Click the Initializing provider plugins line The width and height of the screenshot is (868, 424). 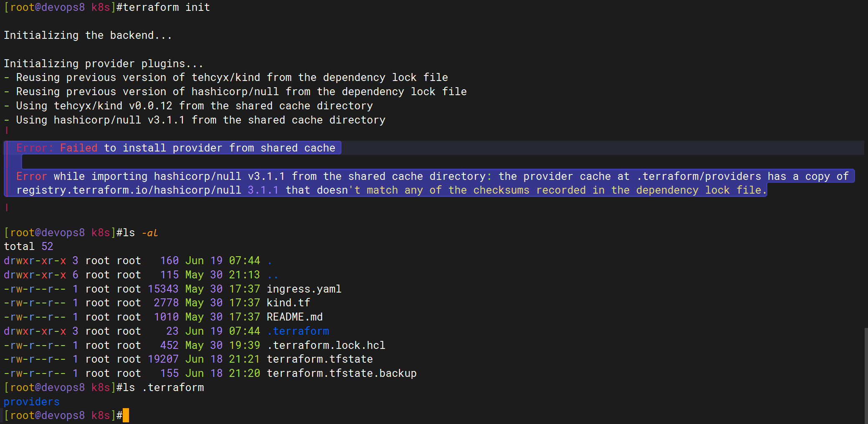pos(104,63)
